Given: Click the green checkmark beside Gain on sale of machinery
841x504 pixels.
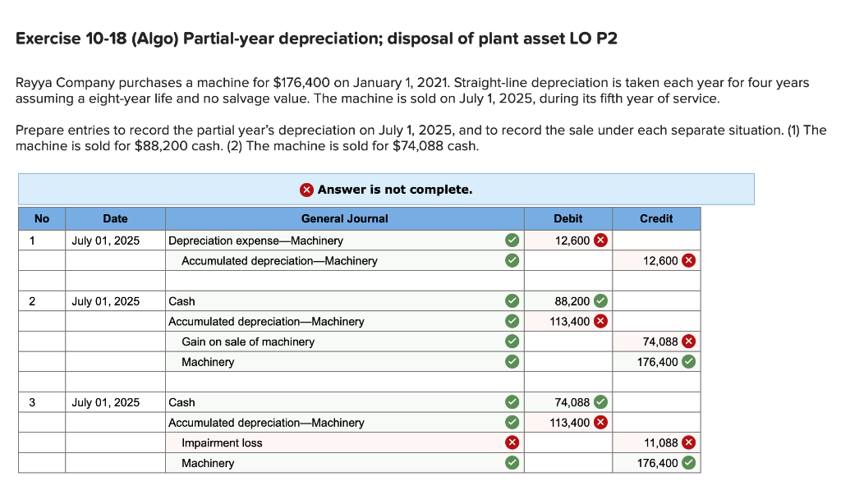Looking at the screenshot, I should [x=512, y=341].
